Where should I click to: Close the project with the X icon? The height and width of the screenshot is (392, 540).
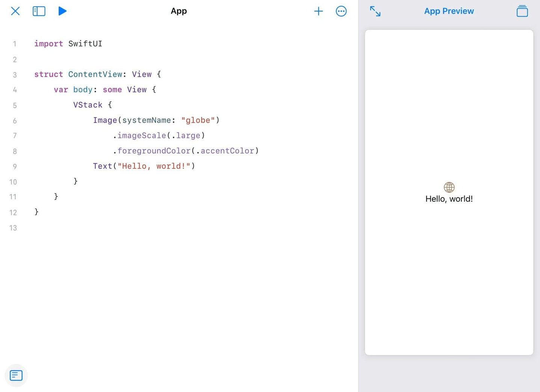[15, 11]
